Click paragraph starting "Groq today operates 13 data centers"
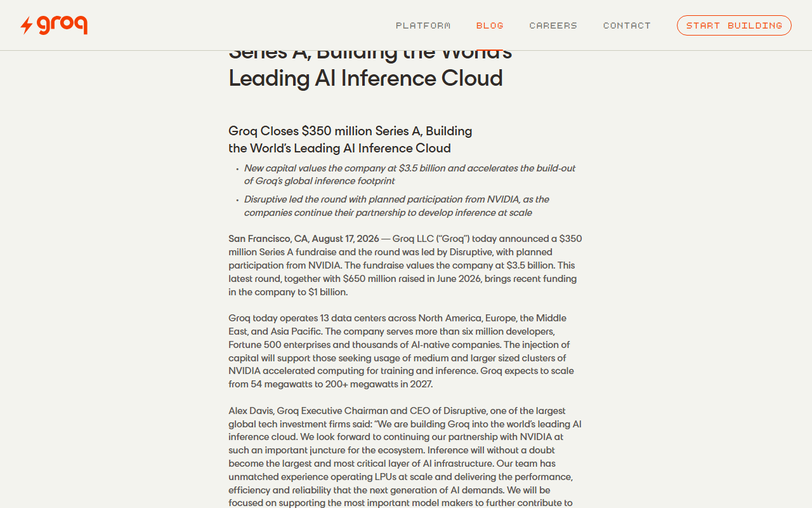The width and height of the screenshot is (812, 508). pos(402,351)
